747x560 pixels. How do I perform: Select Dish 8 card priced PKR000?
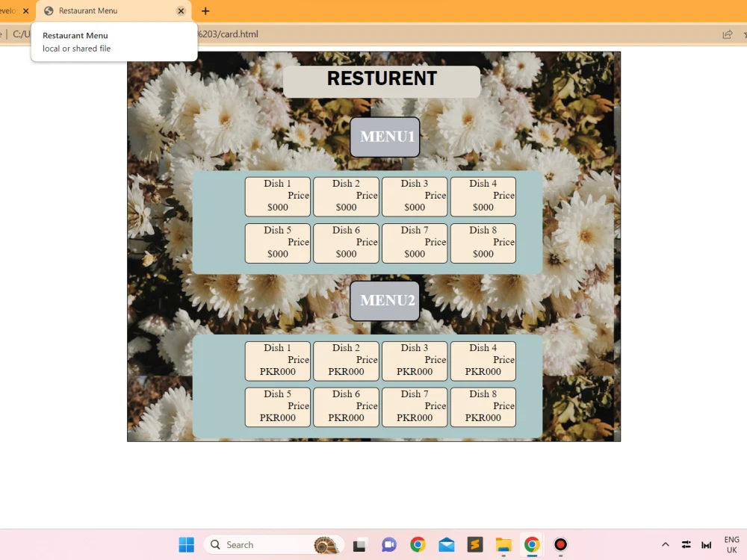tap(483, 407)
